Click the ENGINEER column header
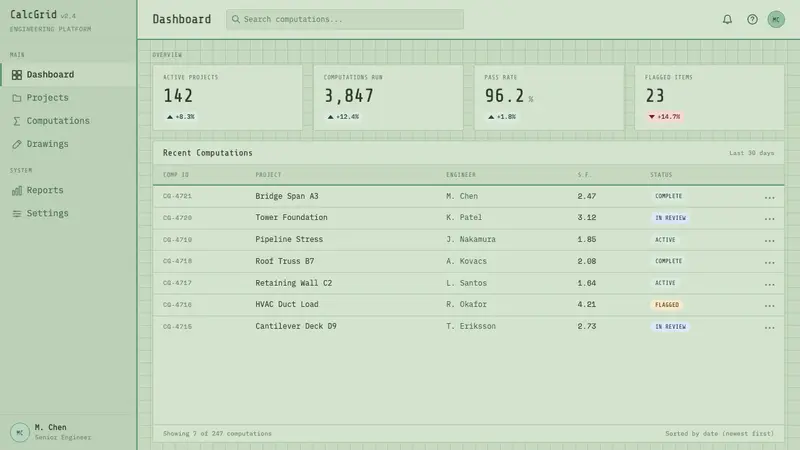The image size is (800, 450). pyautogui.click(x=461, y=174)
